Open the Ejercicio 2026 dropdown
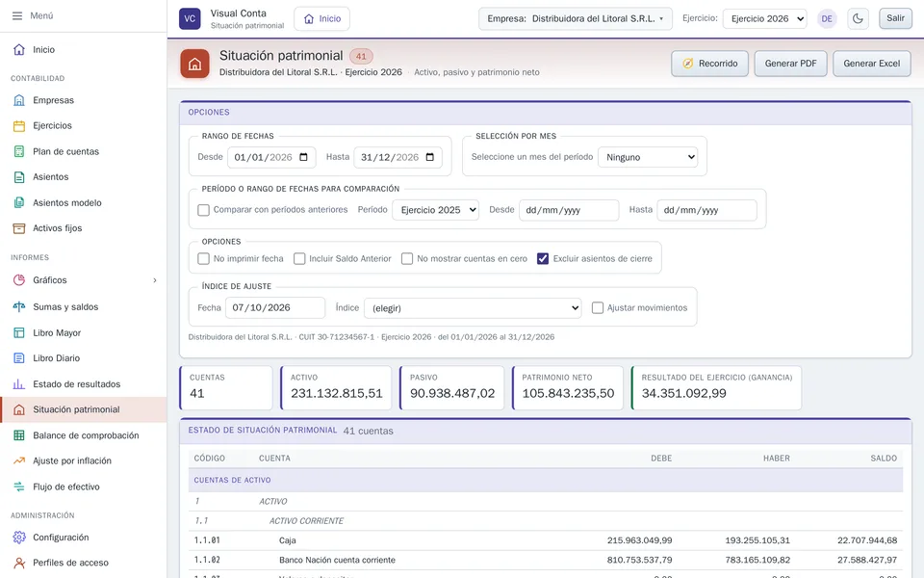This screenshot has width=924, height=578. coord(765,19)
